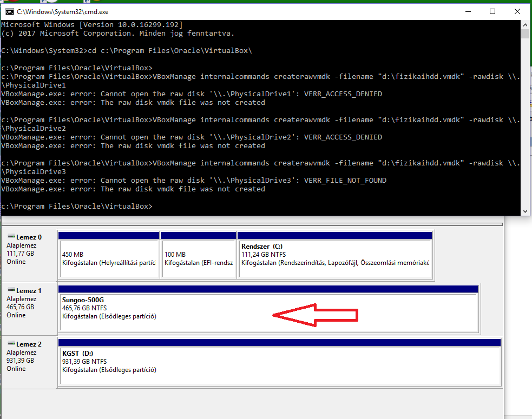Image resolution: width=532 pixels, height=419 pixels.
Task: Click the 931,39 GB size under Lemez 2
Action: (x=21, y=361)
